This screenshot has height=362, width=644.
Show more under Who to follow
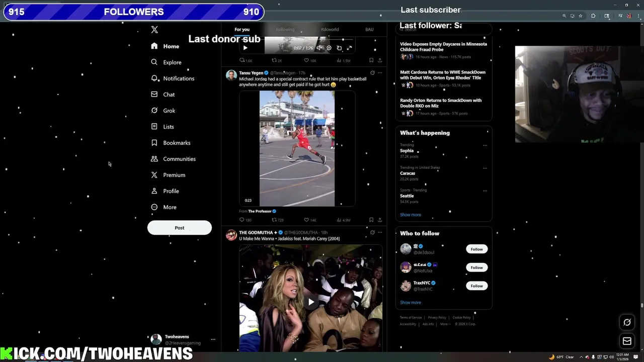coord(411,303)
